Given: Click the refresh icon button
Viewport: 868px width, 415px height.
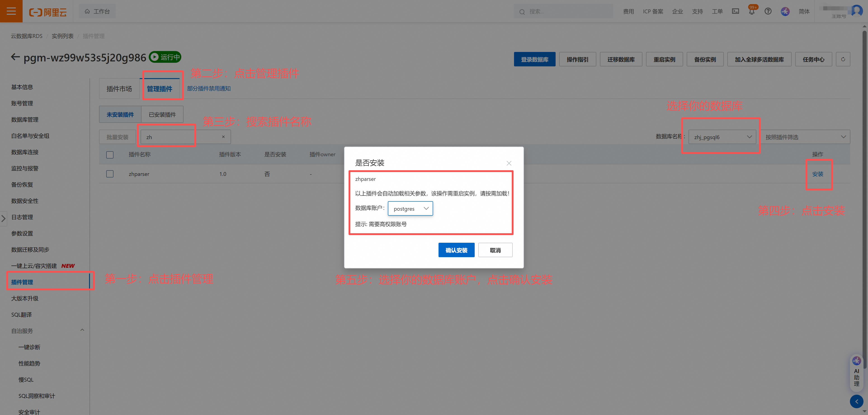Looking at the screenshot, I should [x=843, y=59].
